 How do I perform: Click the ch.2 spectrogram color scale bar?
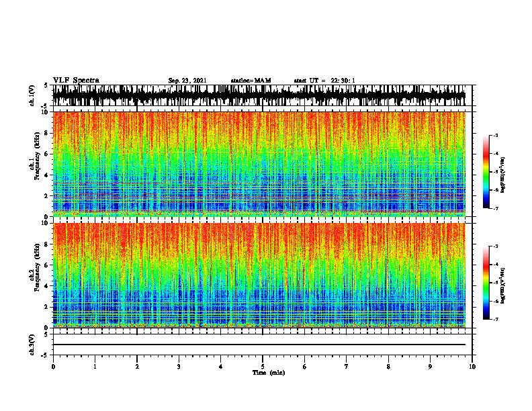486,283
